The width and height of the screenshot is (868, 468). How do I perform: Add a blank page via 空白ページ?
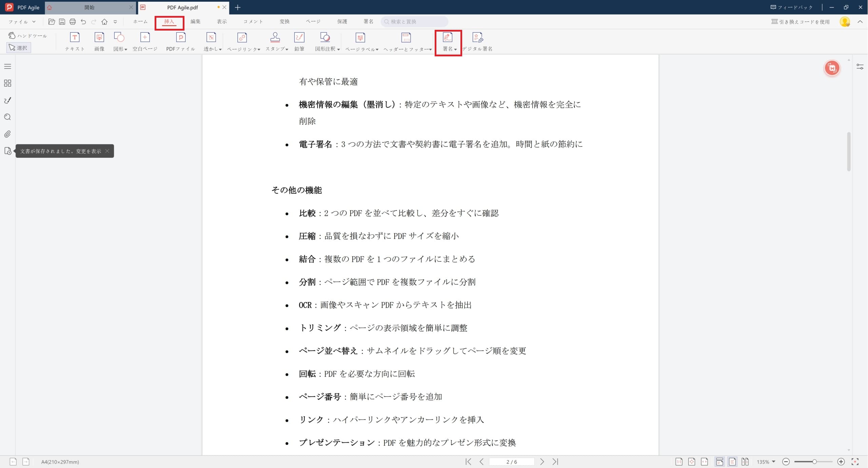145,41
